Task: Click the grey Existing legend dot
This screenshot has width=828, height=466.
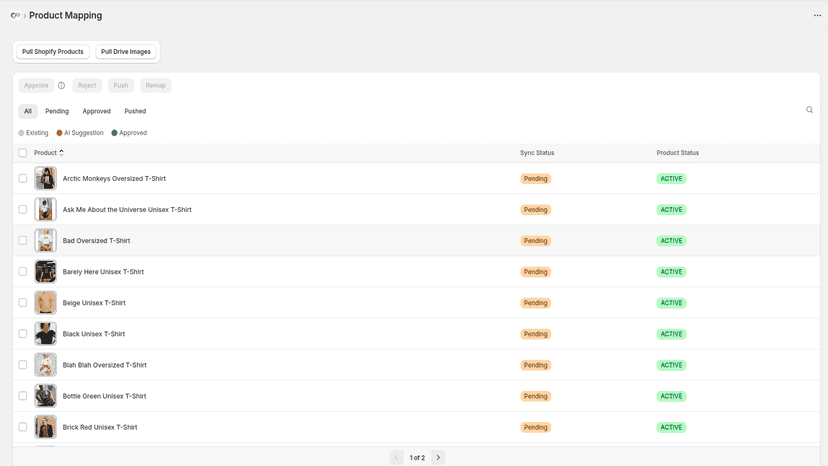Action: pos(21,133)
